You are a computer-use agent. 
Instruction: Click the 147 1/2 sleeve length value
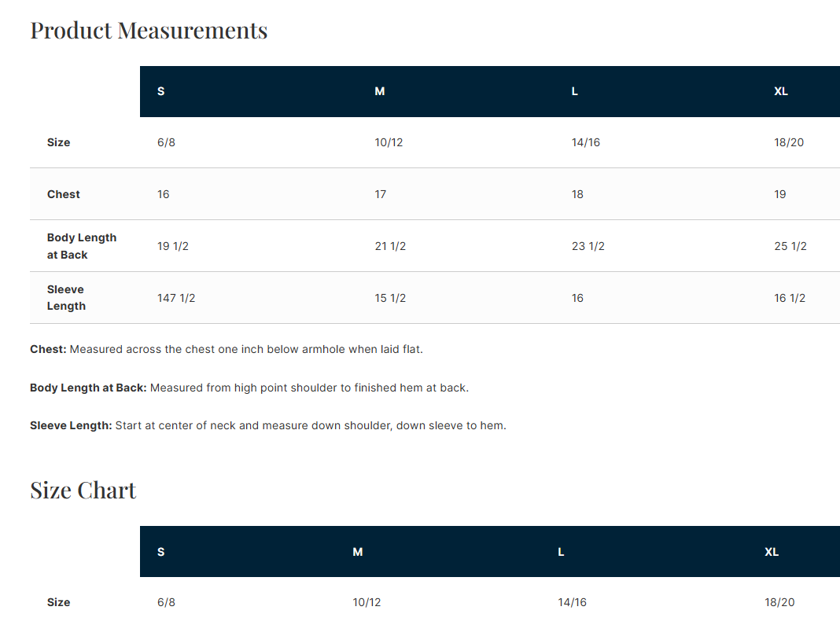point(176,298)
